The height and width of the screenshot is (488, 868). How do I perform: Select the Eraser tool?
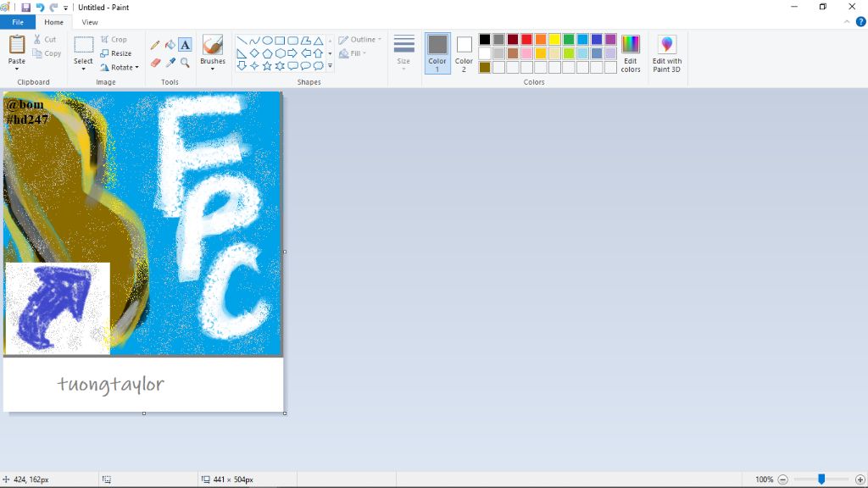coord(155,63)
